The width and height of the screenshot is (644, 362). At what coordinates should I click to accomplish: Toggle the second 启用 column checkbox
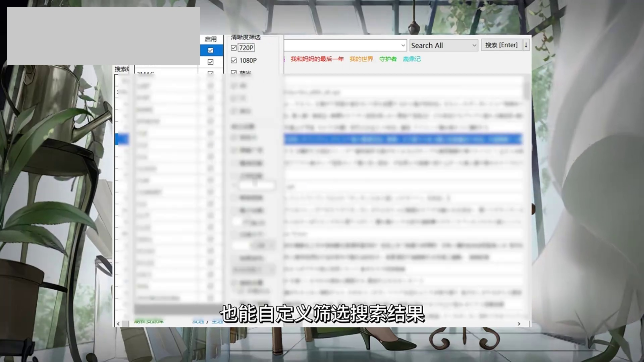point(211,62)
